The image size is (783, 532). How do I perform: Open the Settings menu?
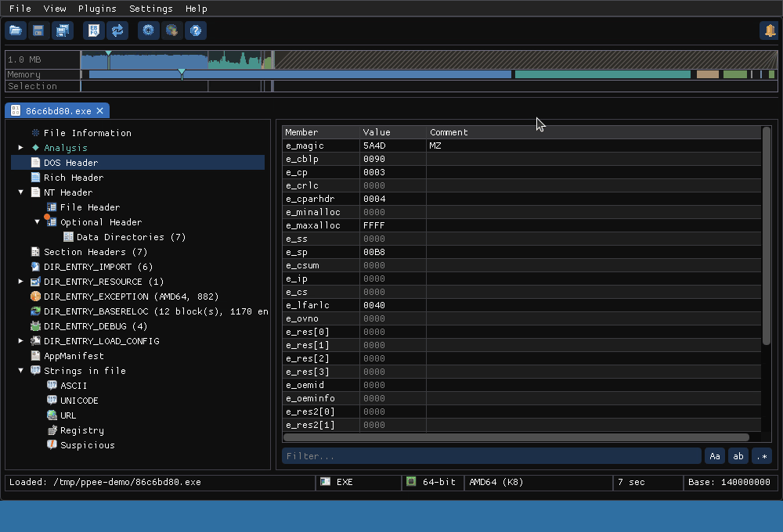pos(151,9)
